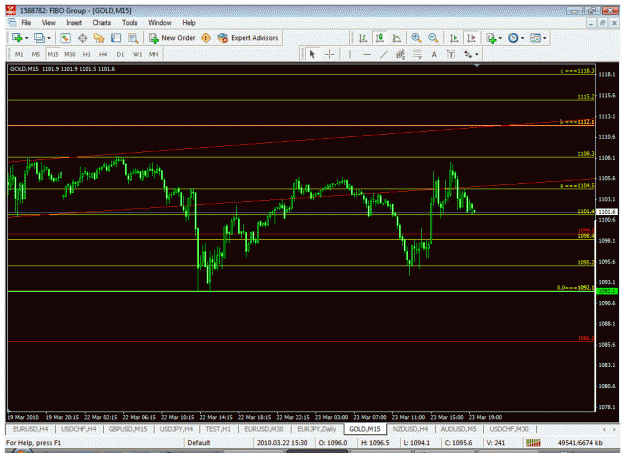Viewport: 625px width, 453px height.
Task: Expand the New Chart dropdown arrow
Action: (x=27, y=38)
